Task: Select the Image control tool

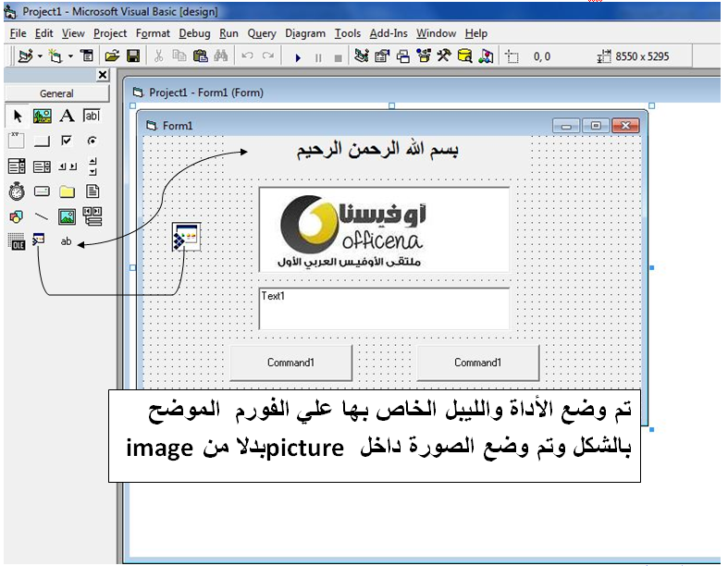Action: (67, 216)
